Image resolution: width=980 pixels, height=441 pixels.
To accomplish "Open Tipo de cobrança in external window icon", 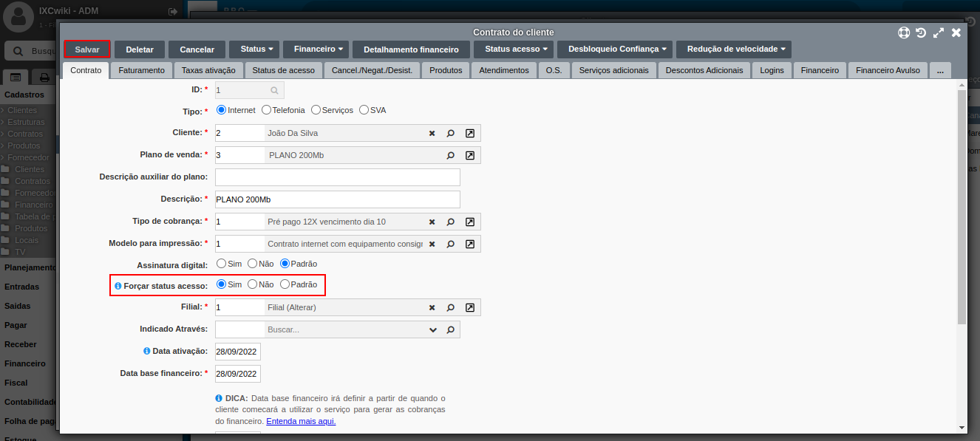I will pos(469,221).
